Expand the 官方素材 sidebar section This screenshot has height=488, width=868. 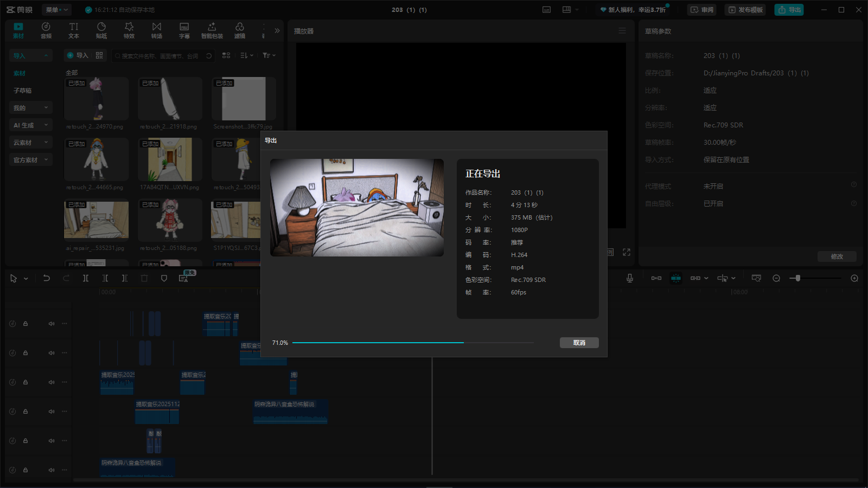(x=31, y=160)
